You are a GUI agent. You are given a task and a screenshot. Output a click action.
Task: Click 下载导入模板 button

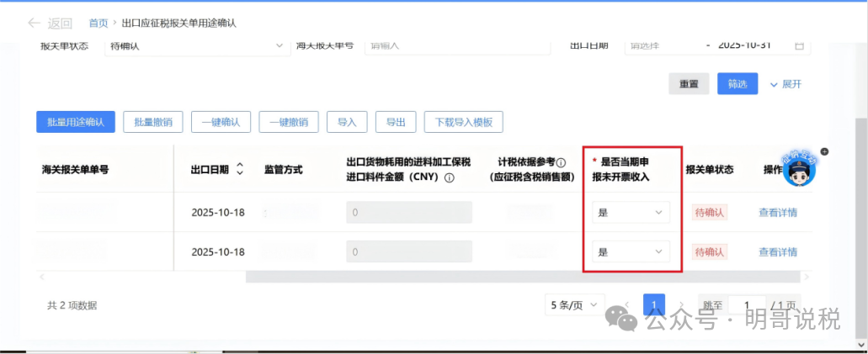(x=463, y=122)
